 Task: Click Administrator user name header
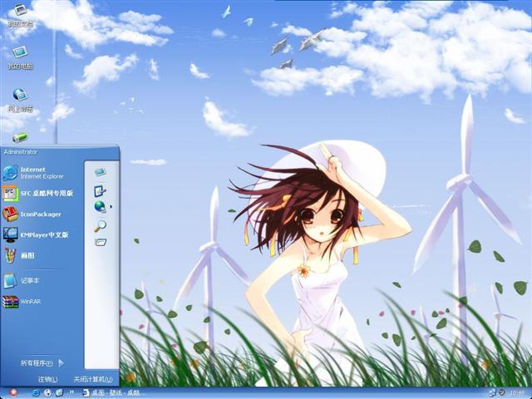(20, 152)
